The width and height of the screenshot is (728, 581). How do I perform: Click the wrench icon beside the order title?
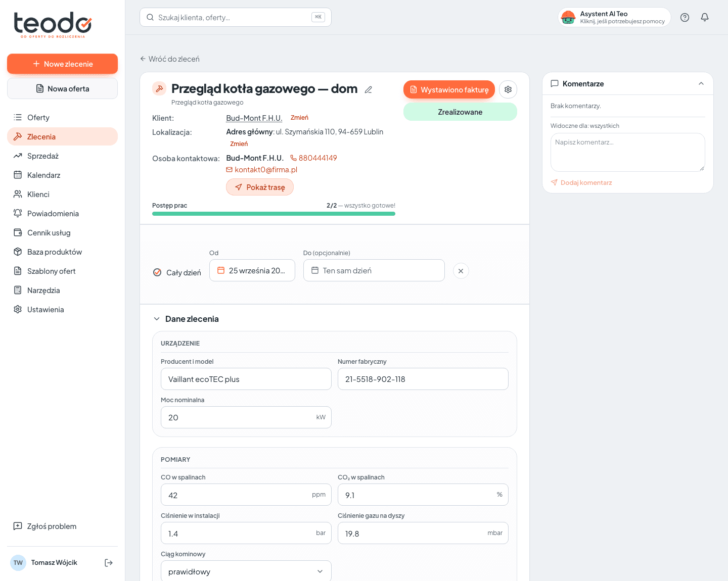(159, 89)
